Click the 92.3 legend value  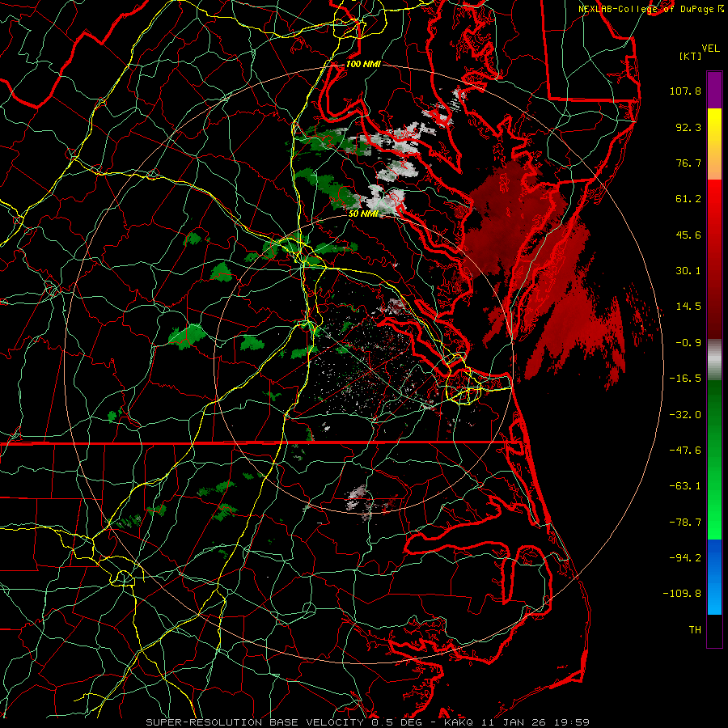pyautogui.click(x=688, y=127)
